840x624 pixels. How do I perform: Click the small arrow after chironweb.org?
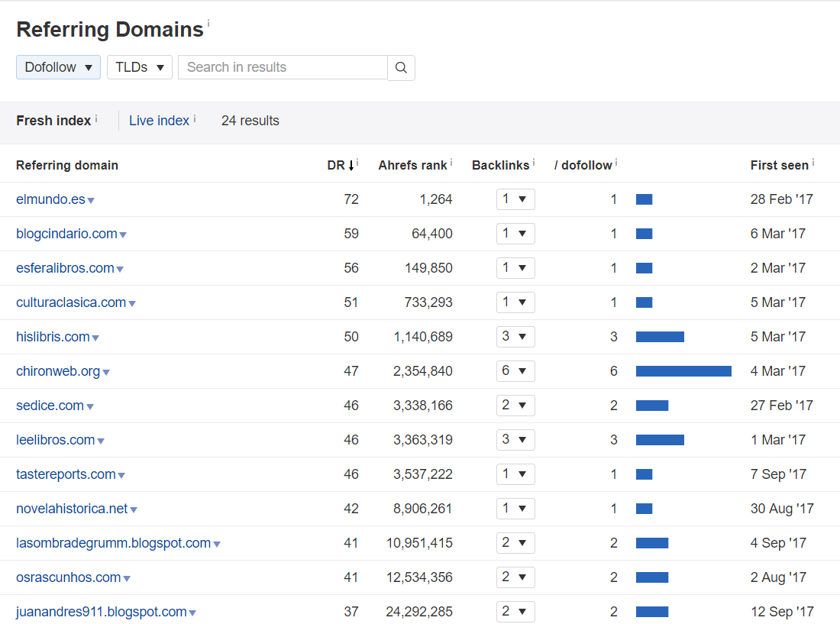(x=106, y=372)
